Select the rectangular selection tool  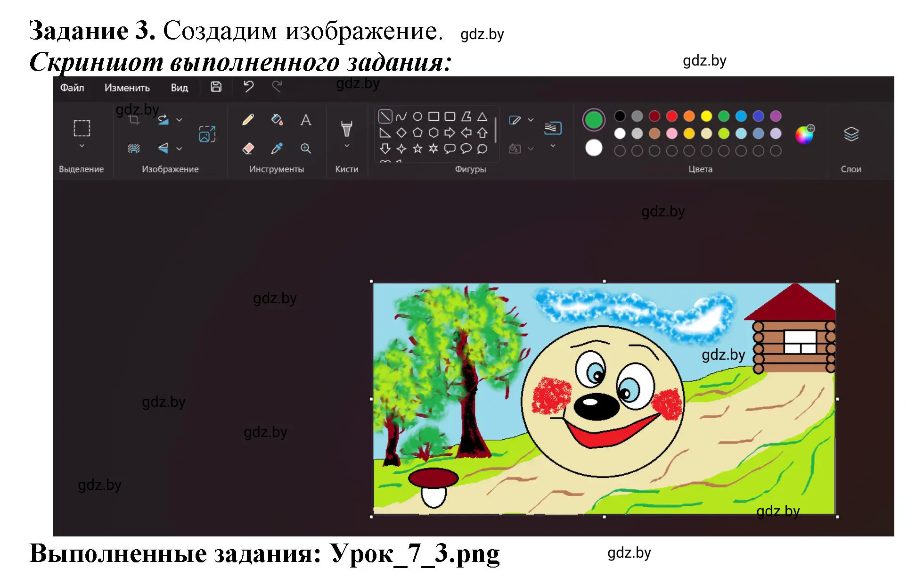tap(82, 128)
